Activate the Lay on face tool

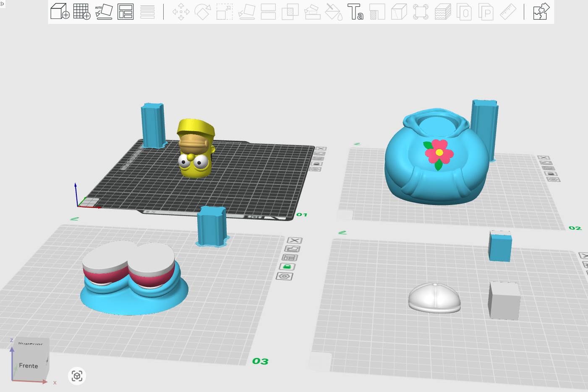pos(247,12)
